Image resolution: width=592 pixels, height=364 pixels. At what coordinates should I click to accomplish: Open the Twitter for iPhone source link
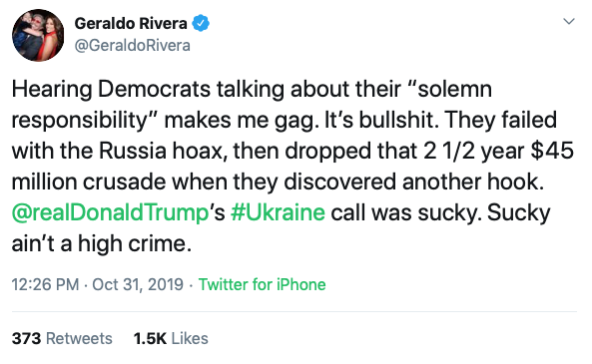[x=262, y=285]
